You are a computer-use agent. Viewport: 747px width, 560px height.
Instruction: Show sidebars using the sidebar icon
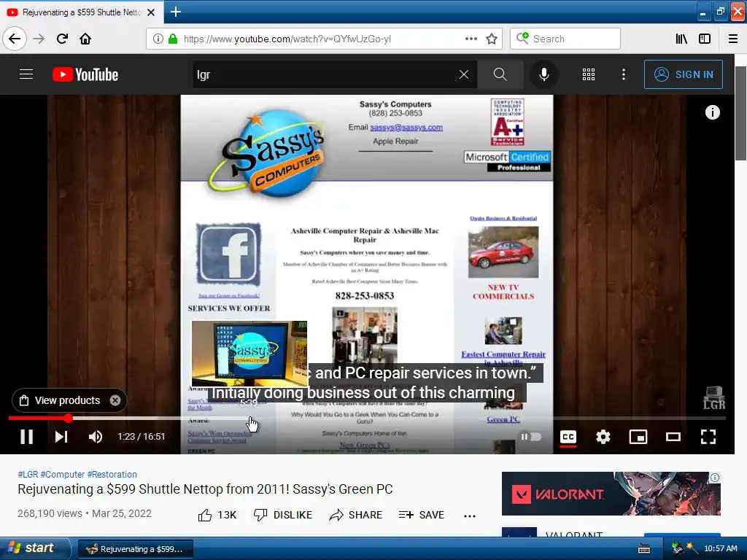705,39
